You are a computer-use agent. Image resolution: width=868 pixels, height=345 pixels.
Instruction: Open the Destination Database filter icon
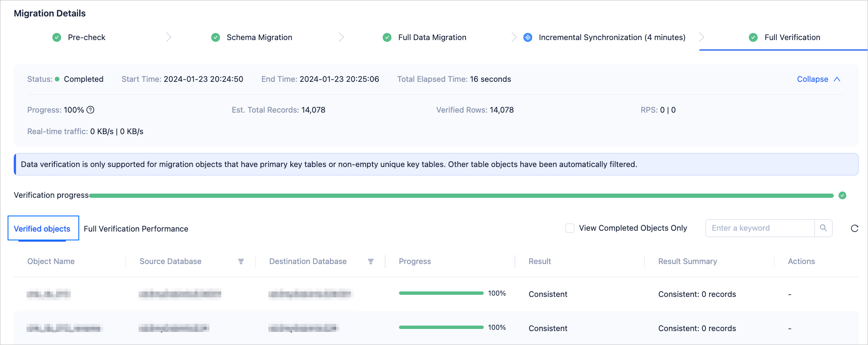click(371, 261)
